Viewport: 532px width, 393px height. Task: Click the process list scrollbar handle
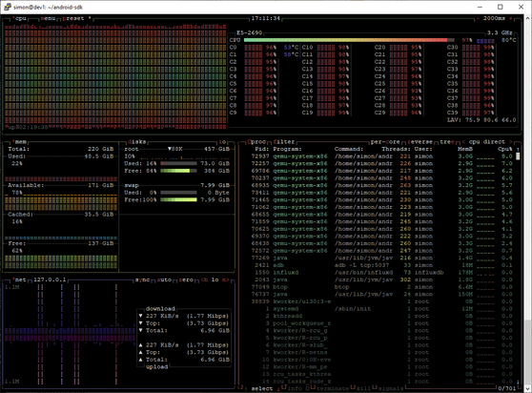click(x=518, y=156)
